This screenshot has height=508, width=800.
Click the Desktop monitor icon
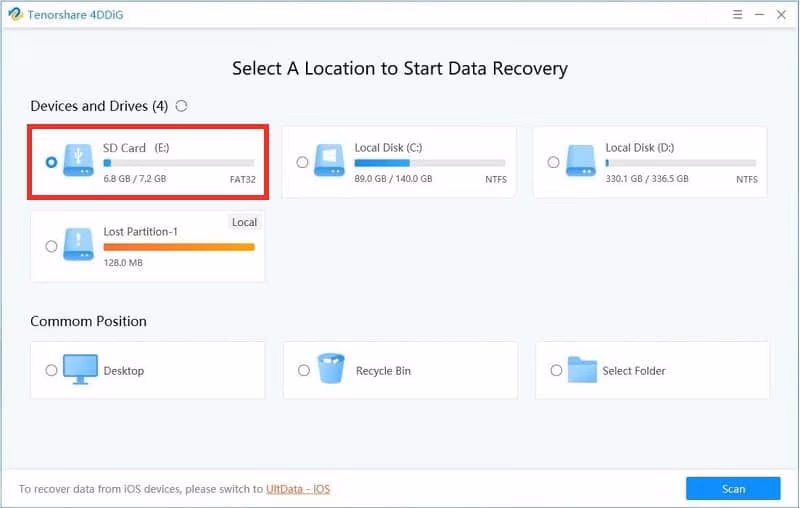[81, 370]
